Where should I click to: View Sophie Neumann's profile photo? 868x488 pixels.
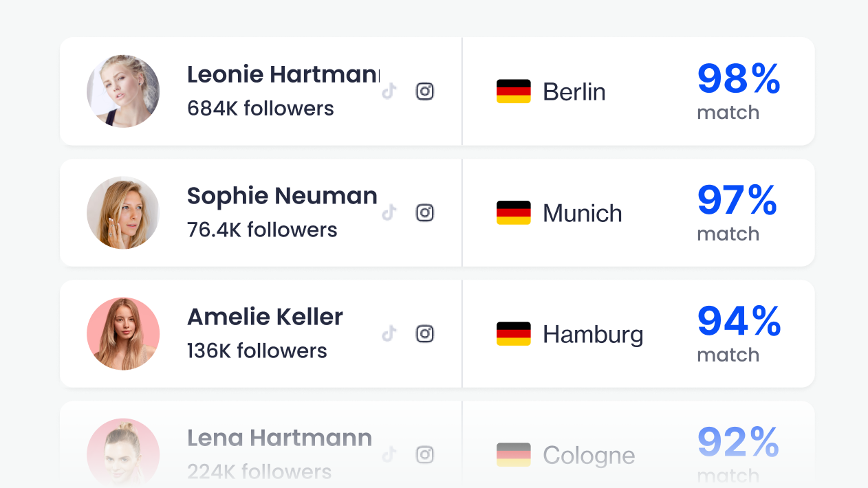123,213
